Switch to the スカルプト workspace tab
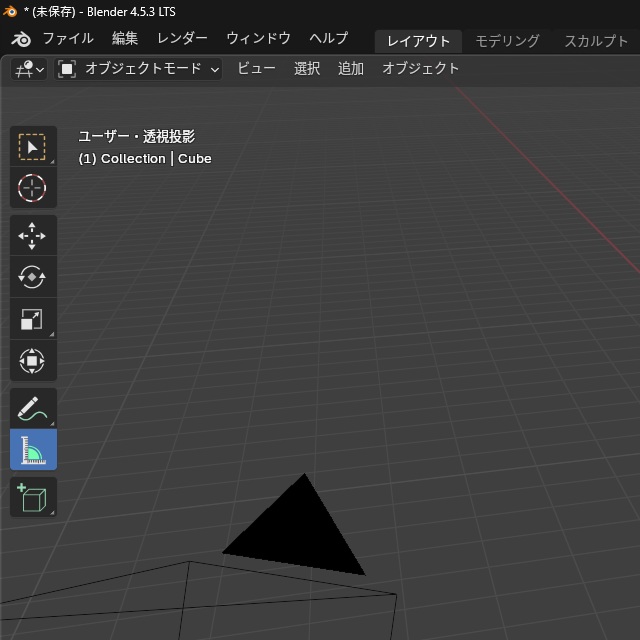640x640 pixels. 596,41
